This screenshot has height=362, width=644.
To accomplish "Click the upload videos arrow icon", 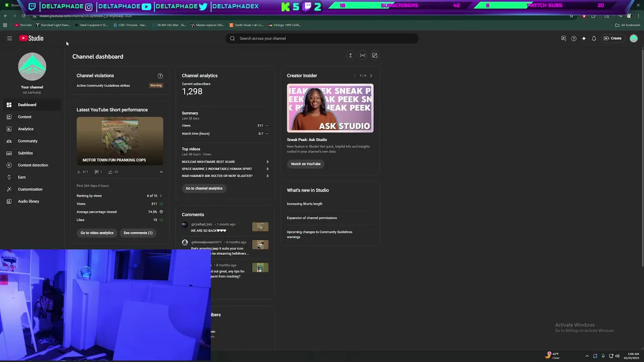I will 351,55.
